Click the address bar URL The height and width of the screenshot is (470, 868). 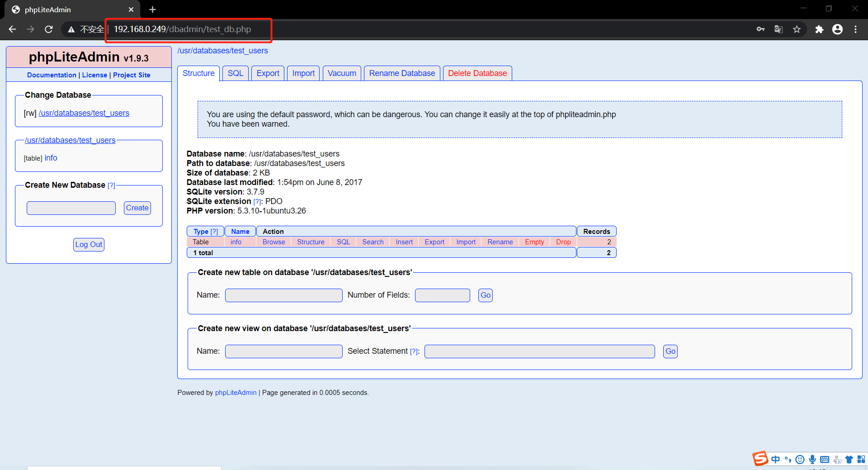click(x=182, y=29)
